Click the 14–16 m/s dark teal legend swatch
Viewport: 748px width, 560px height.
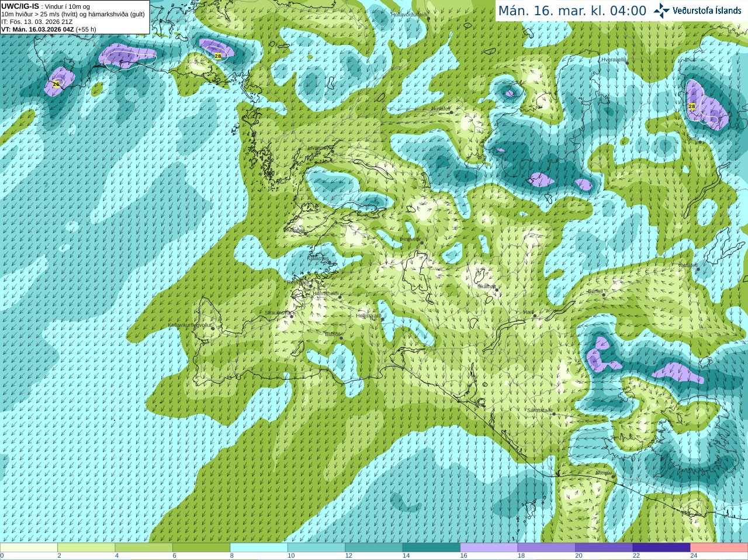click(x=431, y=548)
